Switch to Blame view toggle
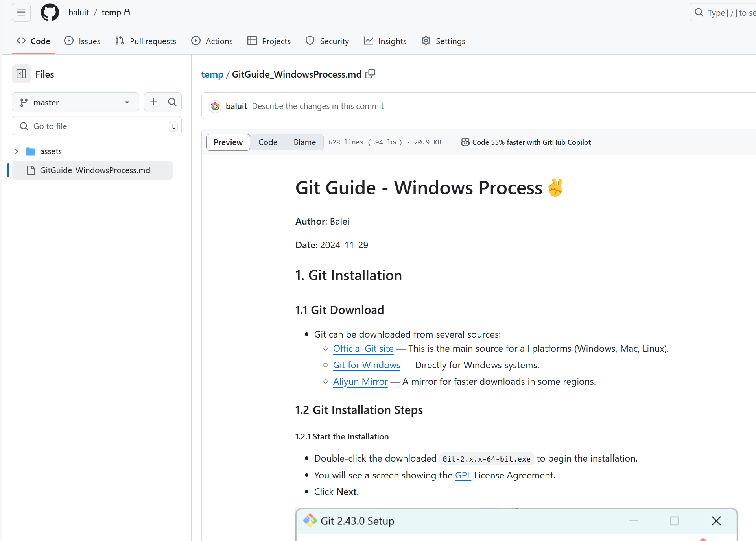 304,142
